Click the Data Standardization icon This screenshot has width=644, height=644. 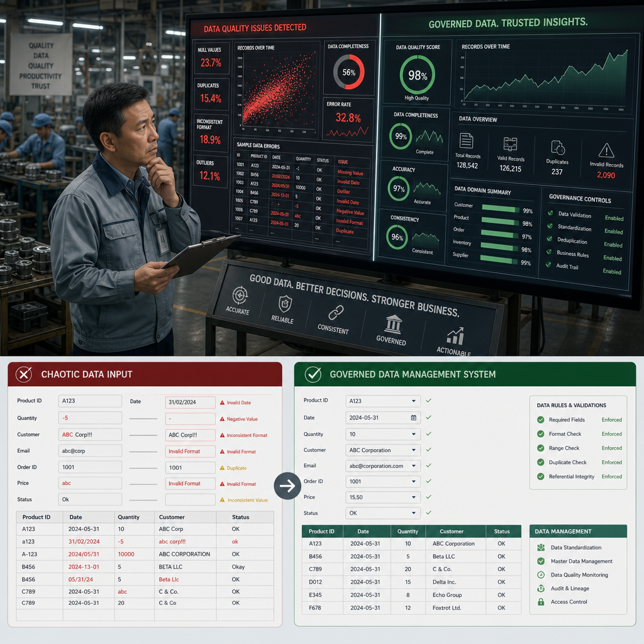point(541,548)
